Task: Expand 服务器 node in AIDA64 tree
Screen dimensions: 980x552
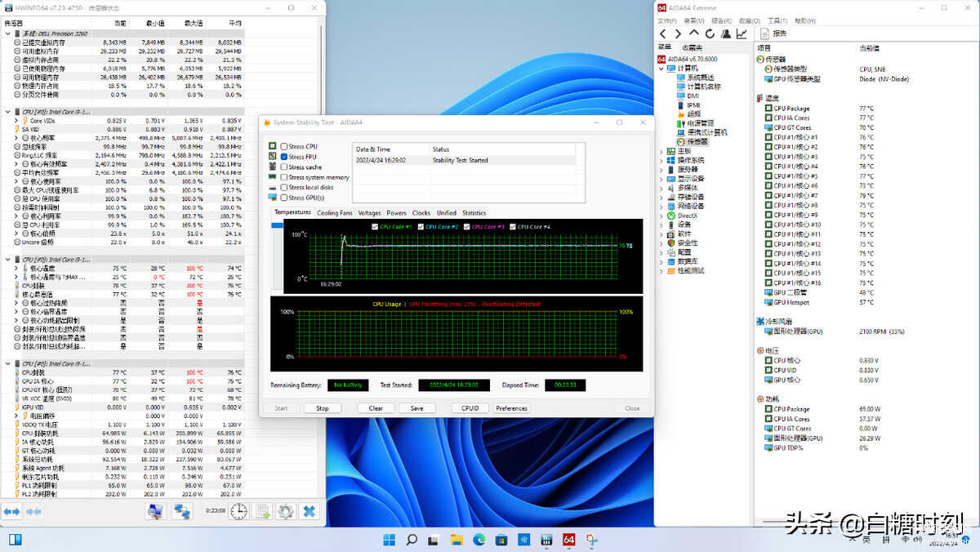Action: click(661, 169)
